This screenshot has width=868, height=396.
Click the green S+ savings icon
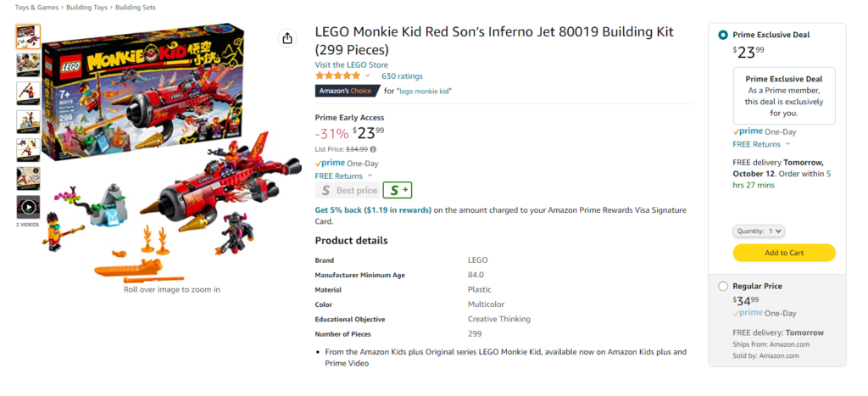tap(398, 190)
